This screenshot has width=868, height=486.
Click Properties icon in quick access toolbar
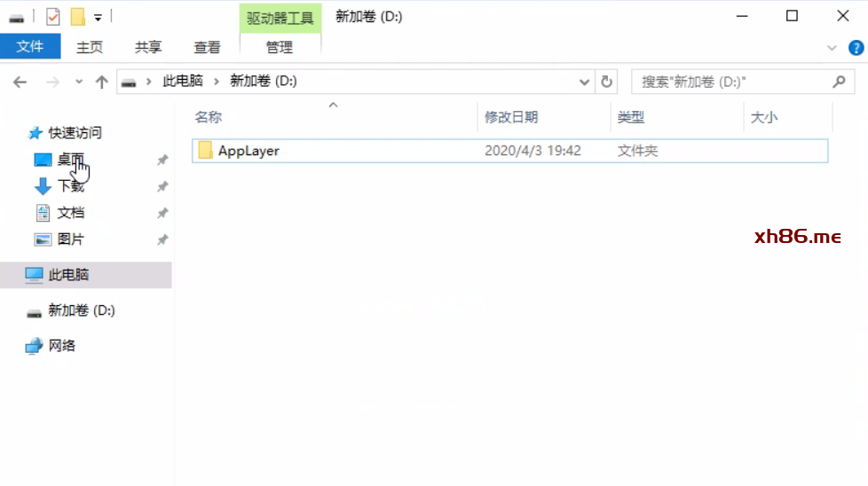coord(53,17)
